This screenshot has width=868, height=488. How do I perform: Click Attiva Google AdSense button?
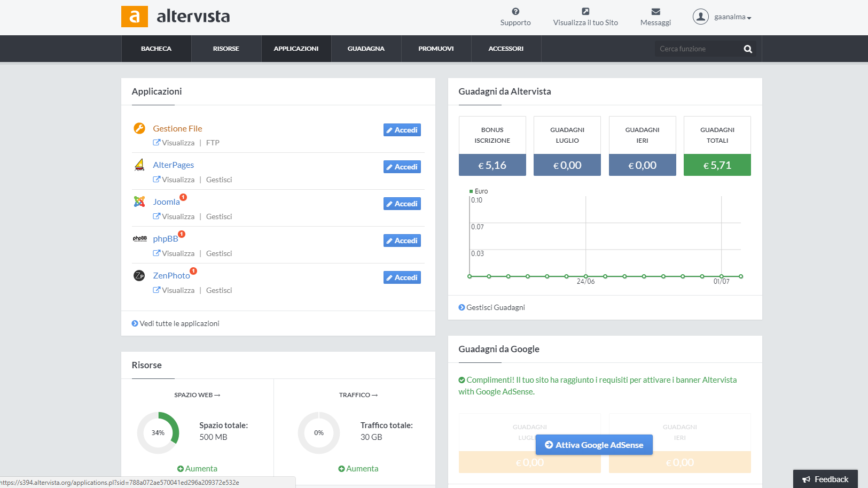click(594, 445)
